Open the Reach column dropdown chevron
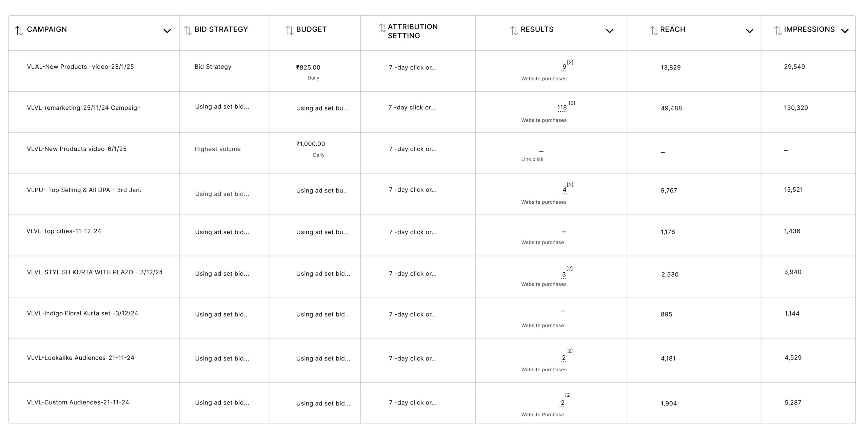The image size is (868, 436). tap(749, 31)
